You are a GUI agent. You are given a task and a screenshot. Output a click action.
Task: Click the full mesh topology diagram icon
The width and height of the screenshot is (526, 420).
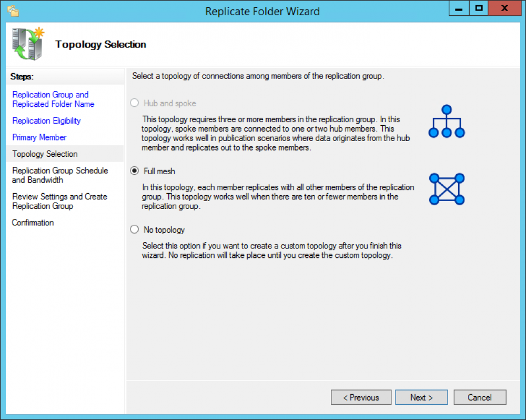click(x=446, y=188)
